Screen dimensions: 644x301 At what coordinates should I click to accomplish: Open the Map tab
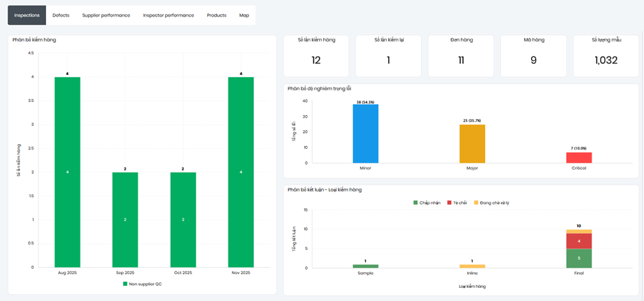pos(244,15)
